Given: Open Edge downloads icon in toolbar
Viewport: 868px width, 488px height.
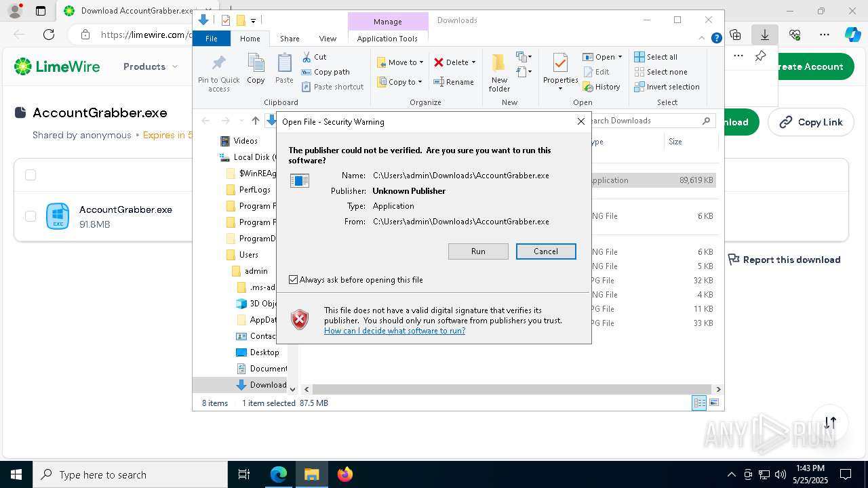Looking at the screenshot, I should [765, 35].
